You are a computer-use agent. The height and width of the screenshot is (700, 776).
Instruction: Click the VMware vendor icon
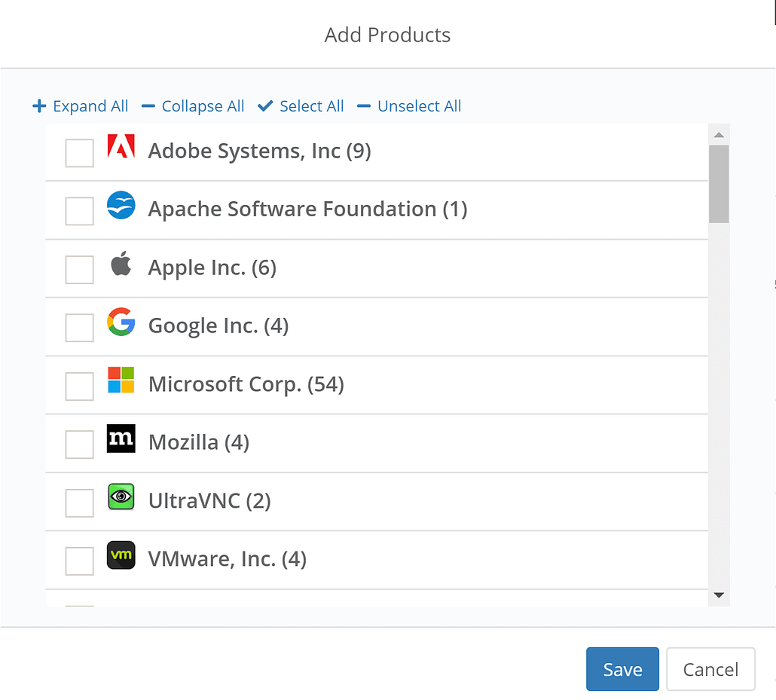pyautogui.click(x=121, y=556)
